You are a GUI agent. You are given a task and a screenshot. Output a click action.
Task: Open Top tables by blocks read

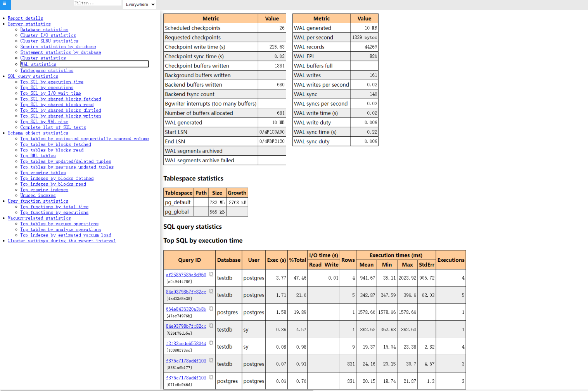pos(52,150)
